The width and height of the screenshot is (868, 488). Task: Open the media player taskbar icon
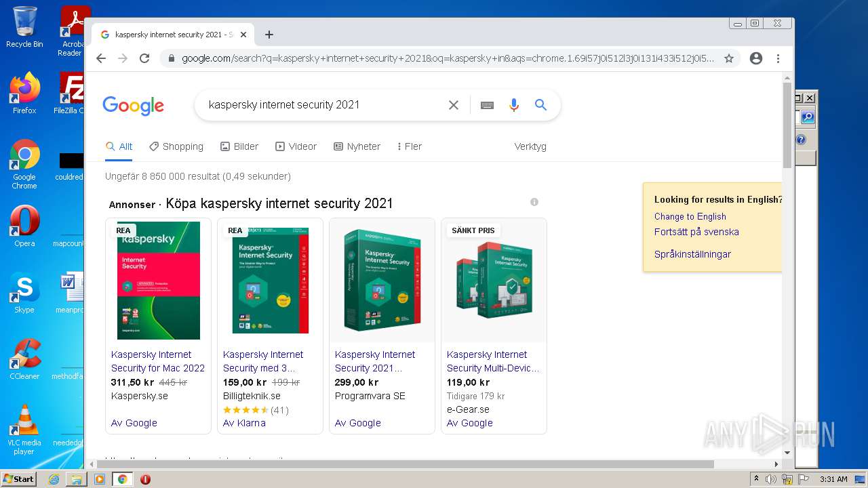100,479
